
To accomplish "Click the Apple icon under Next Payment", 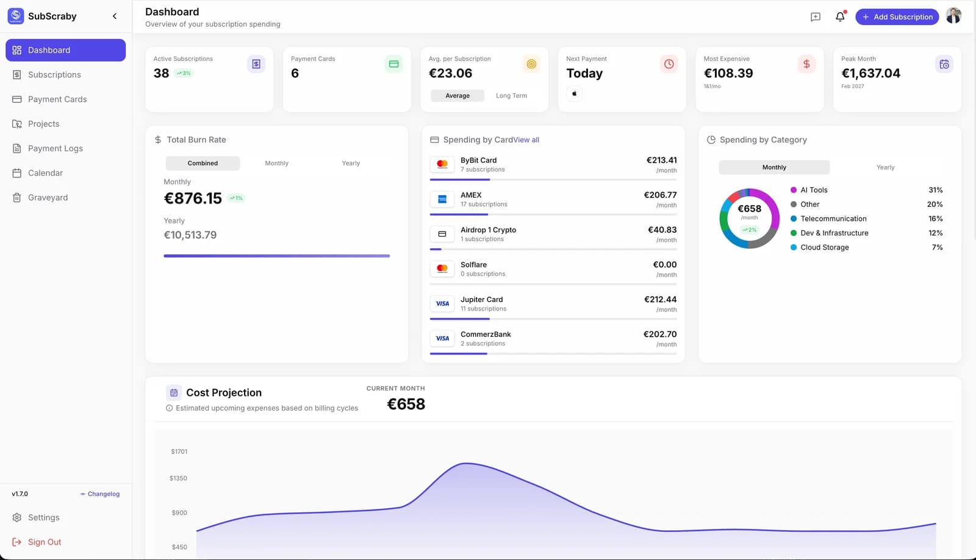I will [574, 94].
